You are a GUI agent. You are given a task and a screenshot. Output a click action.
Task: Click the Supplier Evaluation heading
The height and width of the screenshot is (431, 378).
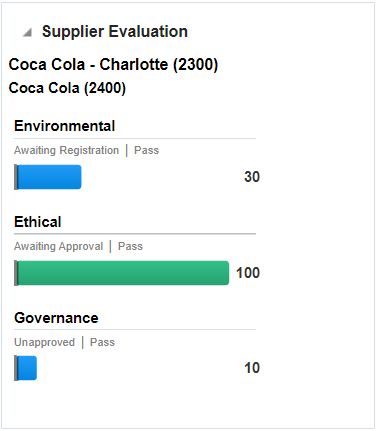(x=115, y=32)
